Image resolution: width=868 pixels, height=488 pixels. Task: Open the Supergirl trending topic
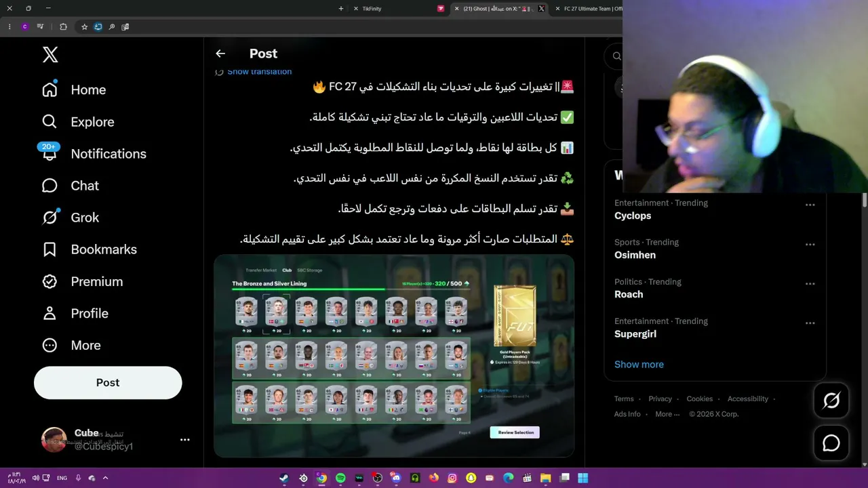tap(635, 333)
